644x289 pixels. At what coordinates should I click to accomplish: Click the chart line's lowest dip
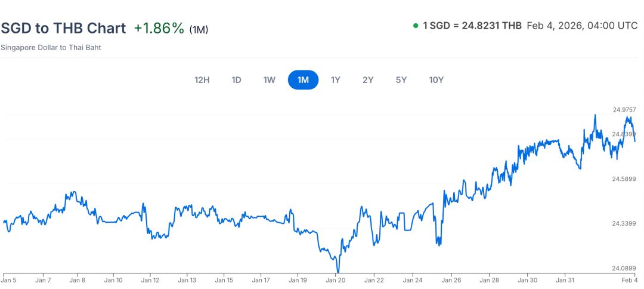[x=338, y=272]
